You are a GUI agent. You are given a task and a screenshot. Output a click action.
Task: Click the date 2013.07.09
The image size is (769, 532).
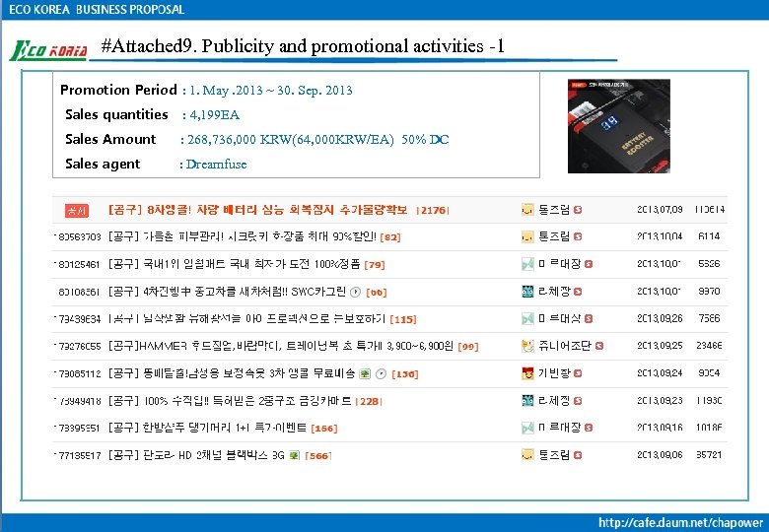coord(660,210)
